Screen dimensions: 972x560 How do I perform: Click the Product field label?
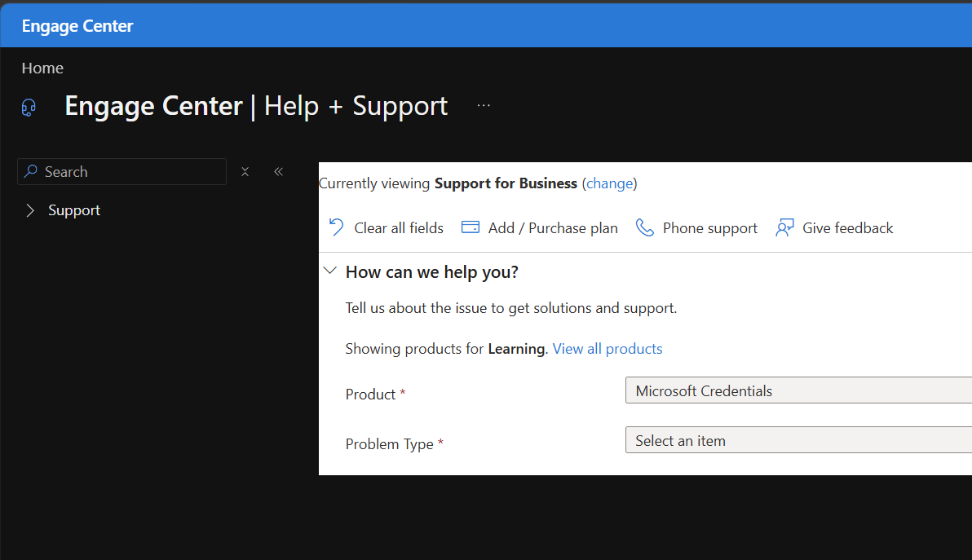370,394
